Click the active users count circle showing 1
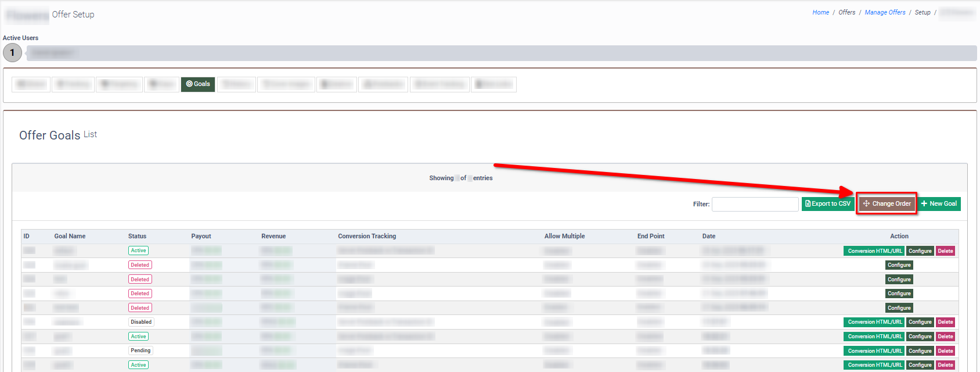 click(x=12, y=53)
